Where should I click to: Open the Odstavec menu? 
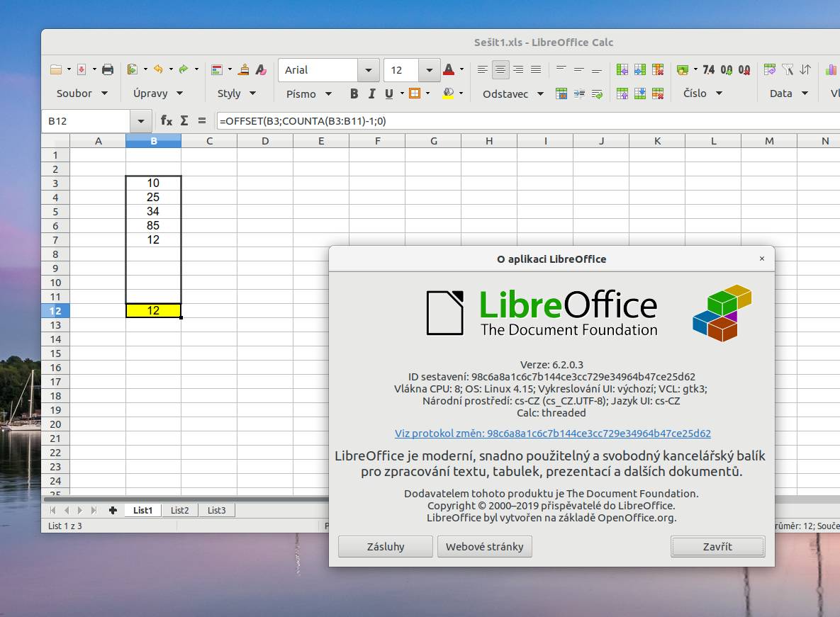(513, 94)
